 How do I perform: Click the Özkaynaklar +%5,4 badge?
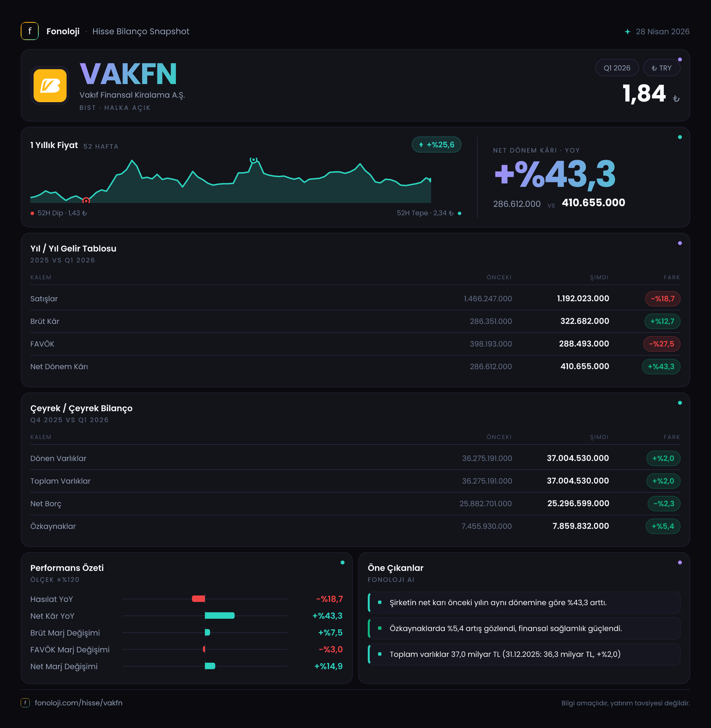point(663,526)
